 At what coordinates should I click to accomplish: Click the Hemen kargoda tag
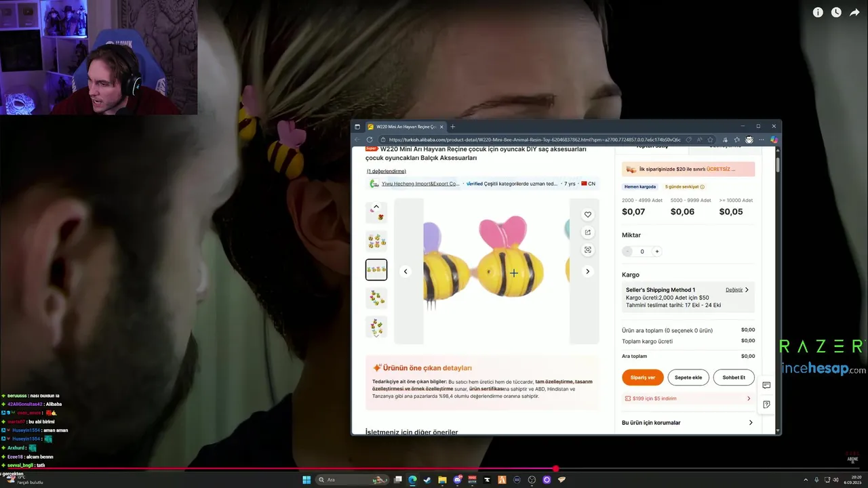641,187
